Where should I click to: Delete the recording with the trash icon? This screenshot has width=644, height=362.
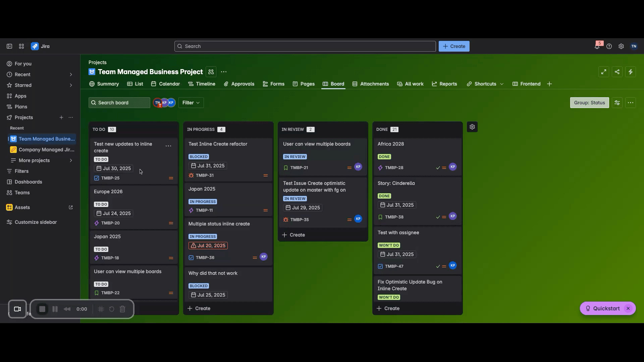click(122, 309)
